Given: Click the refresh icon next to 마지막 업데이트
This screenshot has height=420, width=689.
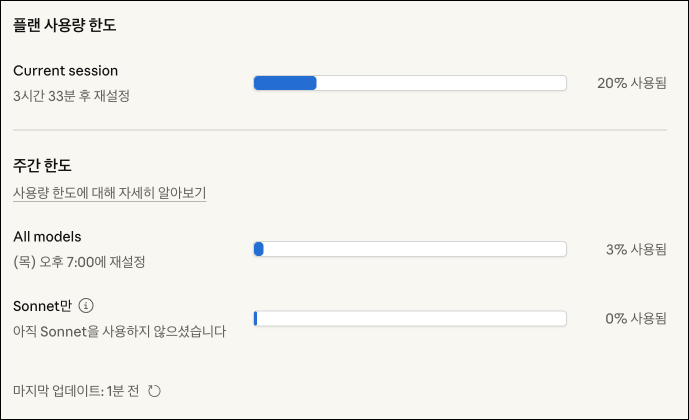Looking at the screenshot, I should 154,391.
